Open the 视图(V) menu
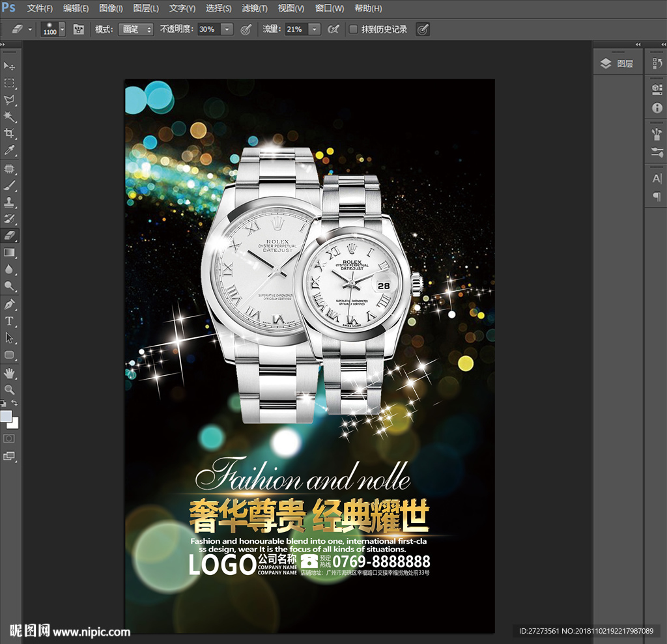 click(x=291, y=8)
